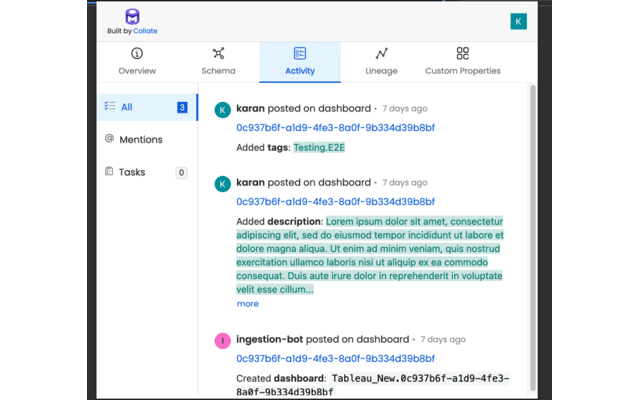This screenshot has height=400, width=640.
Task: Click the Schema network icon
Action: pyautogui.click(x=218, y=53)
